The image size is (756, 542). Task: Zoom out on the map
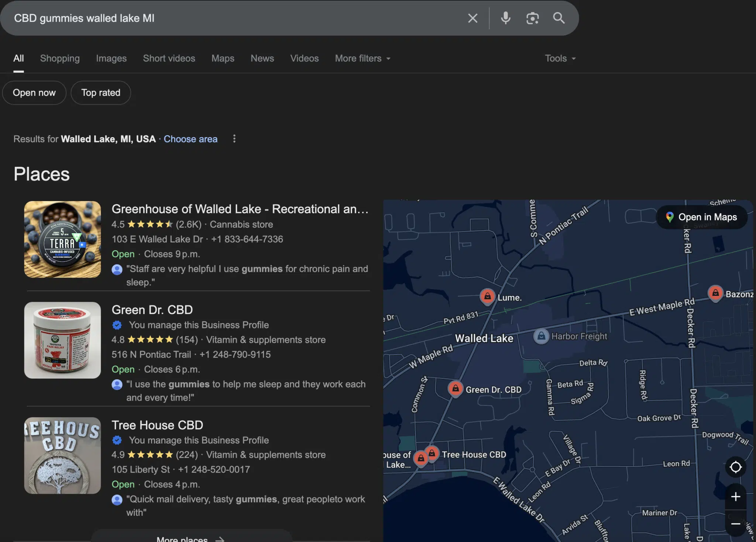[735, 524]
